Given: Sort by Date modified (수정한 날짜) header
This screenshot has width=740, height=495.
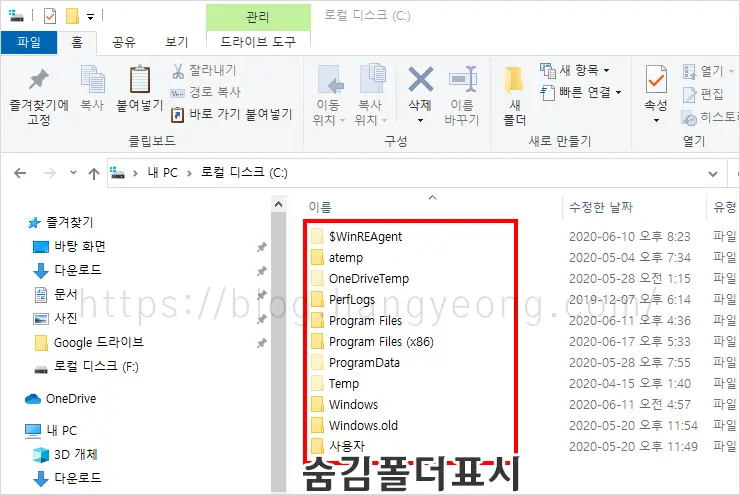Looking at the screenshot, I should [x=601, y=207].
